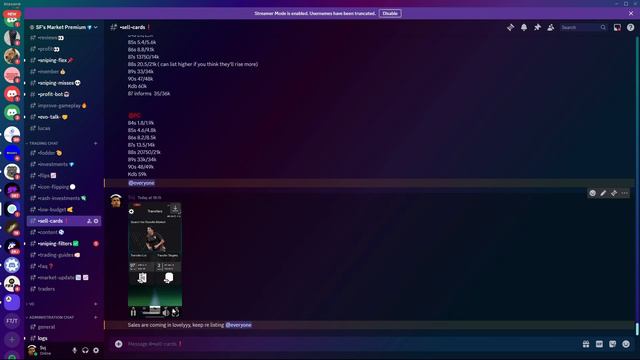Open the investments channel
Screen dimensions: 640x360
(x=64, y=164)
